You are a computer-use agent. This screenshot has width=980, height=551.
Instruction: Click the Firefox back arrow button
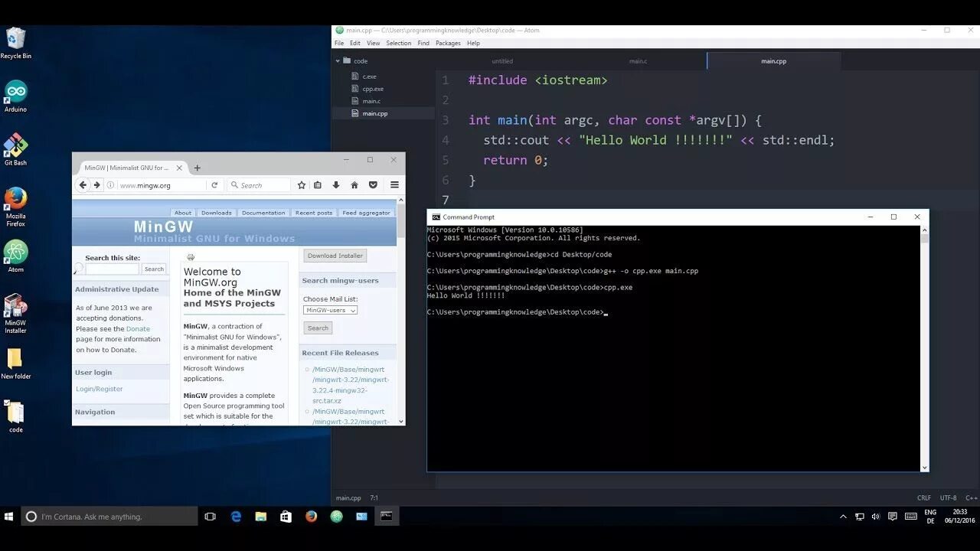point(83,185)
